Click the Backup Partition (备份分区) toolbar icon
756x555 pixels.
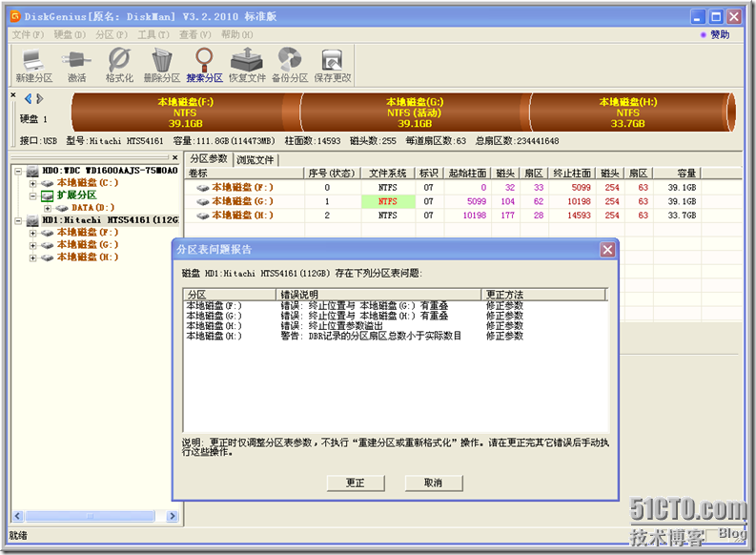tap(290, 66)
